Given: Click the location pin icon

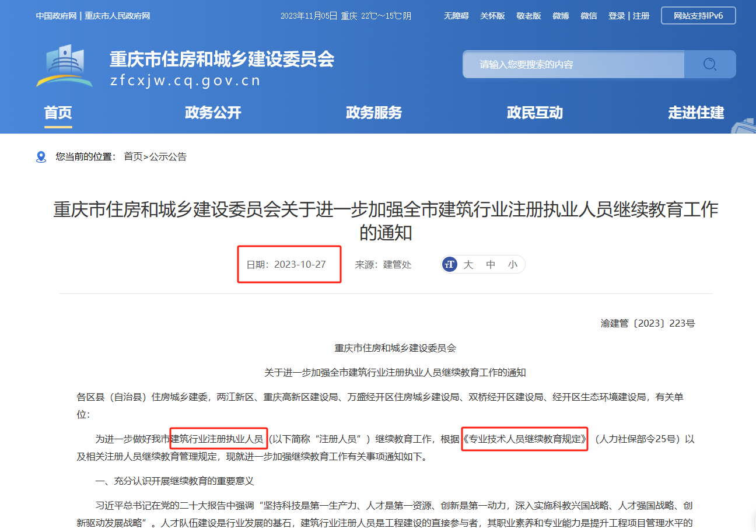Looking at the screenshot, I should click(x=41, y=157).
